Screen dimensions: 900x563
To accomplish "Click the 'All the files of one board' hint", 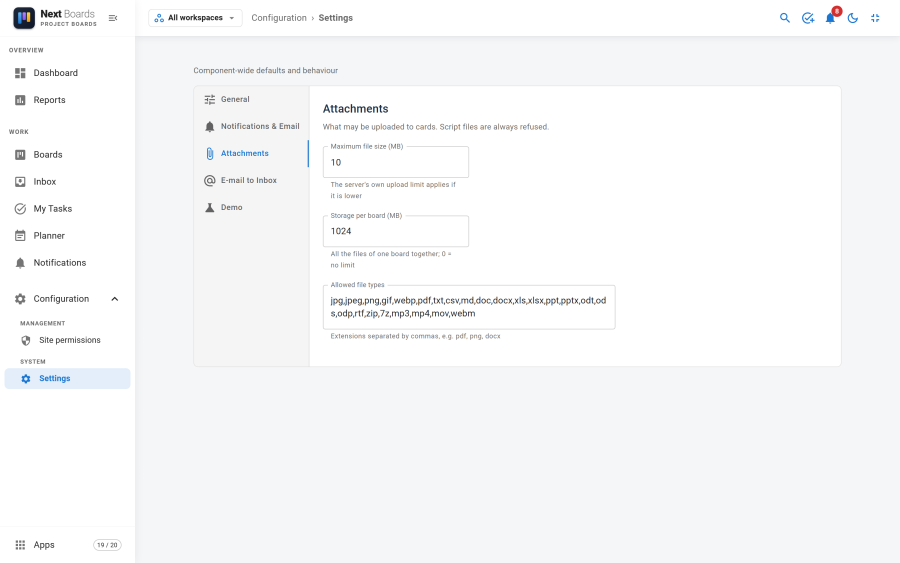I will tap(391, 259).
